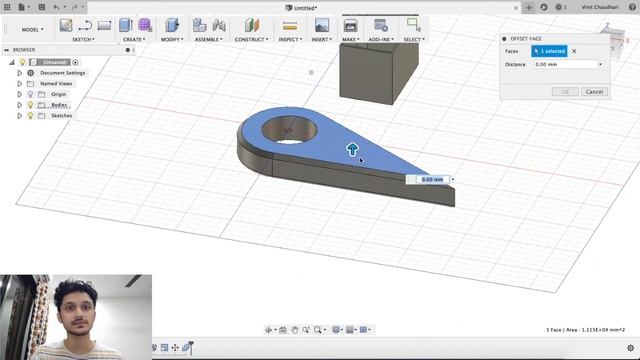Toggle visibility bulb of the root component
The width and height of the screenshot is (640, 360).
pyautogui.click(x=22, y=62)
